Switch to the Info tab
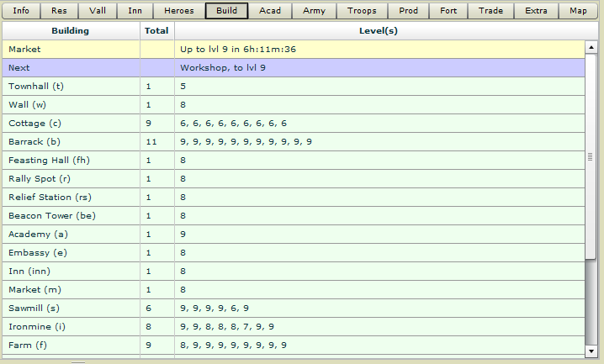 [x=21, y=11]
